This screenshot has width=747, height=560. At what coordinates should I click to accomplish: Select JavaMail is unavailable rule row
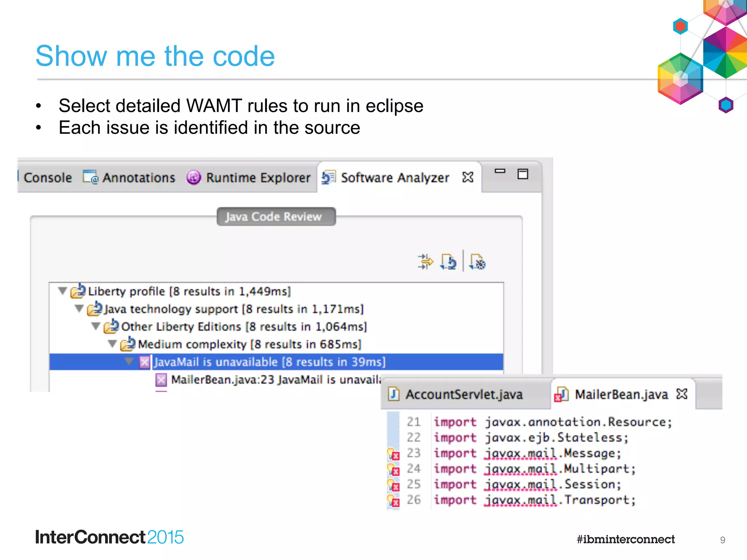pyautogui.click(x=276, y=362)
